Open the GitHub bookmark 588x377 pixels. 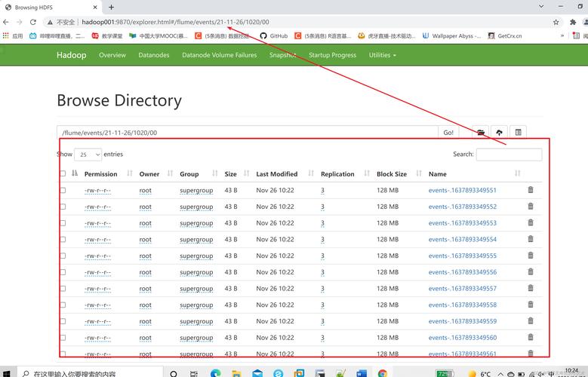click(x=274, y=36)
